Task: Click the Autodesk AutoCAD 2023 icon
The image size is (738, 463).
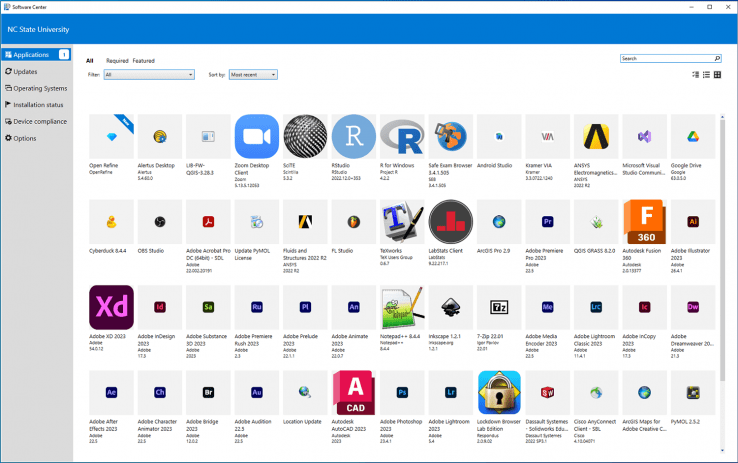Action: click(x=353, y=392)
